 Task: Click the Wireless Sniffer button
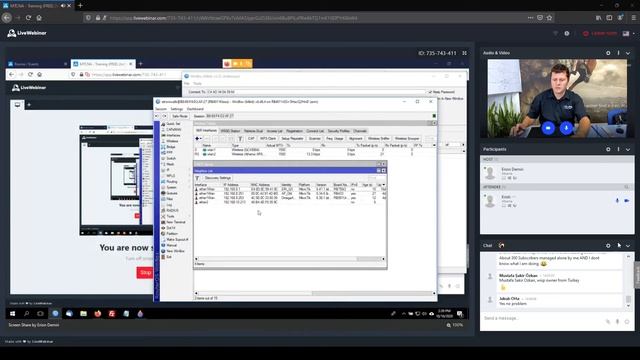379,139
